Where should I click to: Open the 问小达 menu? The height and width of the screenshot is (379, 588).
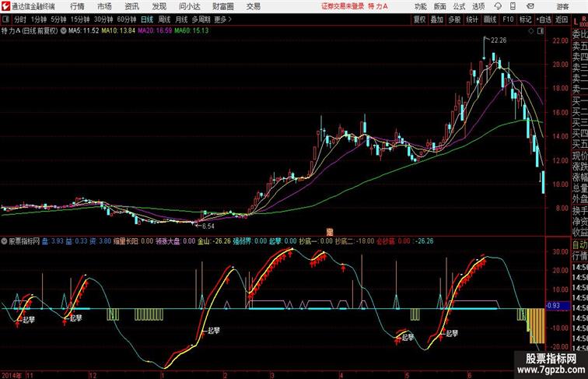point(190,6)
